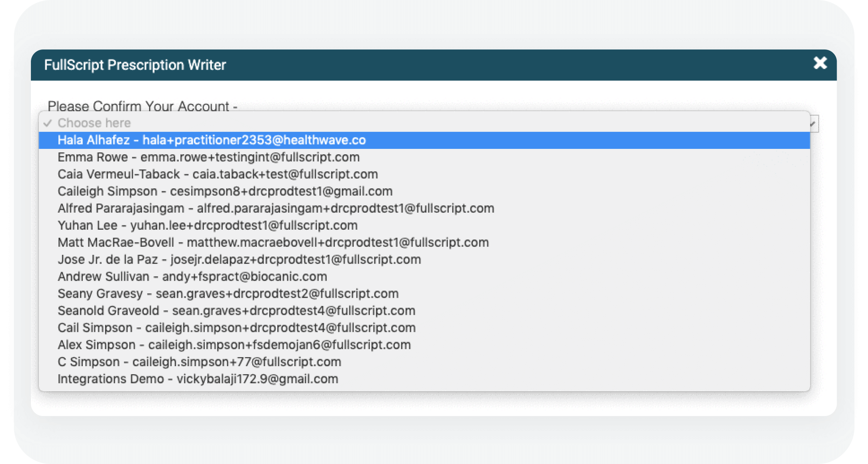Choose Hala Alhafez account option
The image size is (868, 464).
click(x=424, y=140)
